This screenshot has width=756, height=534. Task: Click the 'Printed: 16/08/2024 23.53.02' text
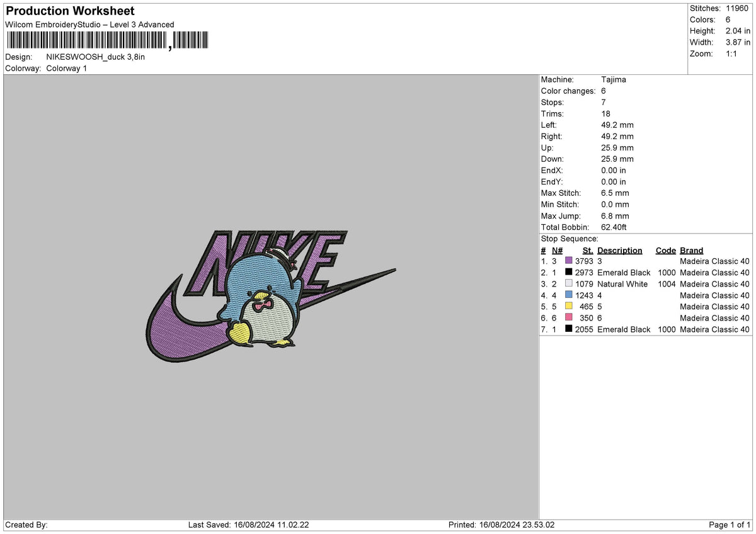tap(501, 525)
